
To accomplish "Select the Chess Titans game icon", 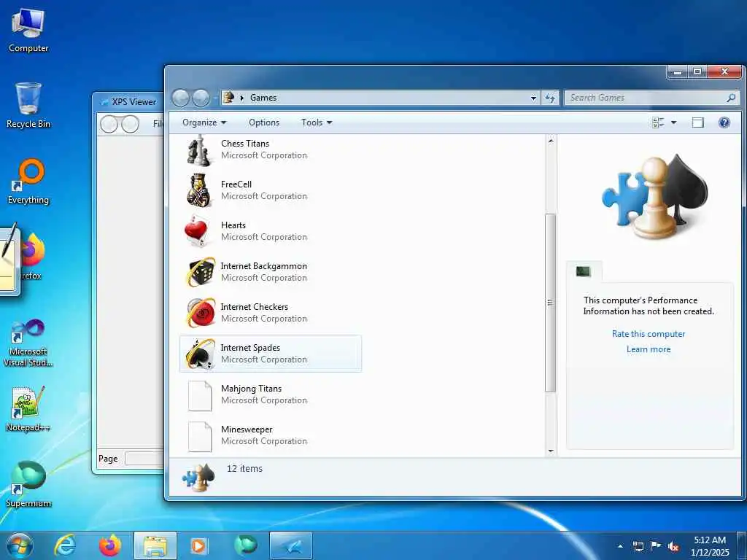I will click(x=198, y=150).
